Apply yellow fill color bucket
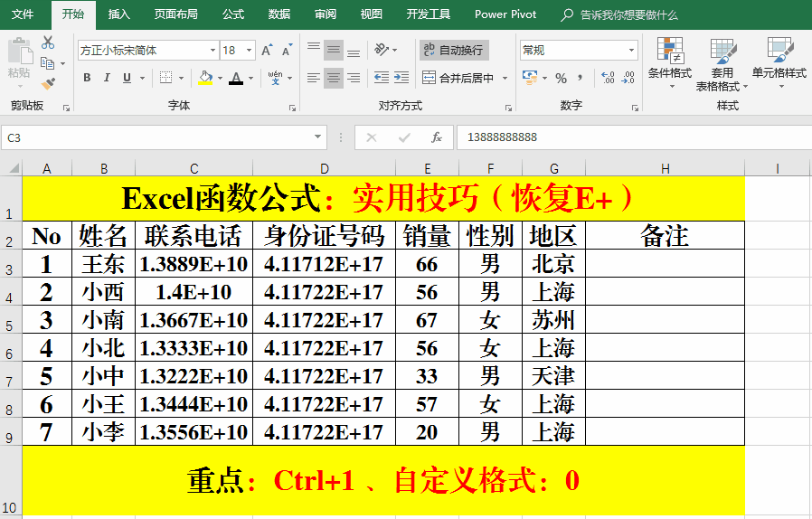The width and height of the screenshot is (812, 519). tap(205, 78)
